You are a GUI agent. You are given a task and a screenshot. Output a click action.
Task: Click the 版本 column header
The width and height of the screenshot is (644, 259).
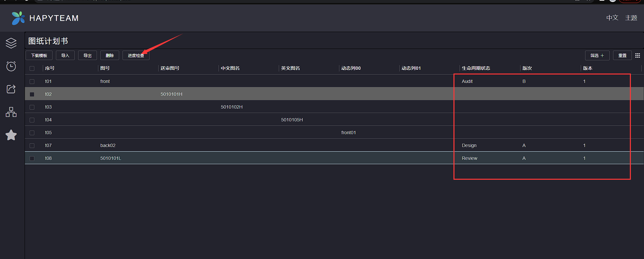coord(588,68)
